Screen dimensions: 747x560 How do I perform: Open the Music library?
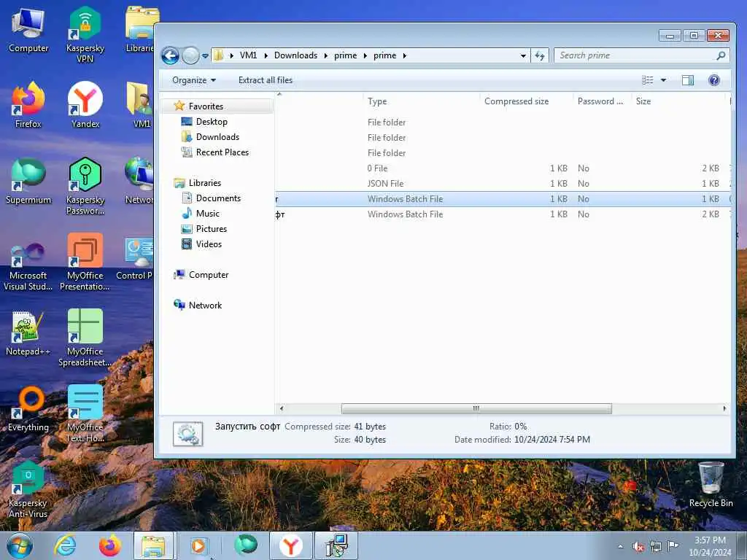(x=208, y=214)
